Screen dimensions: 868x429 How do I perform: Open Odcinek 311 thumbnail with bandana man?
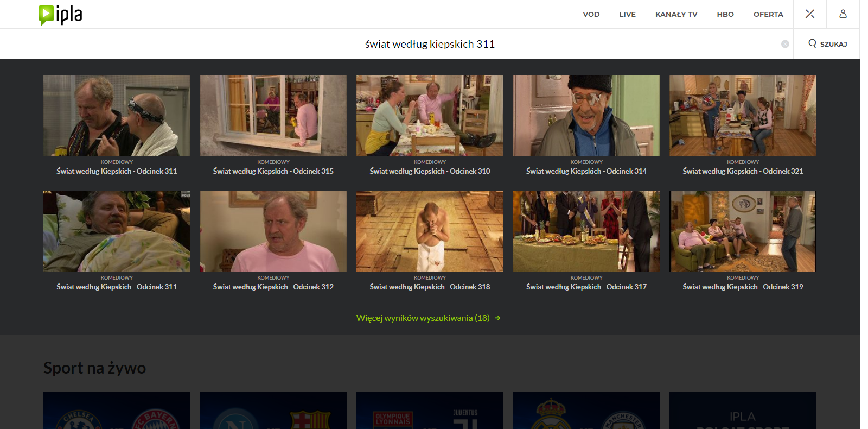click(x=117, y=116)
